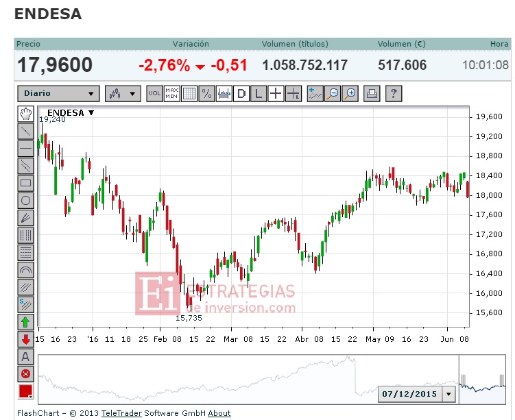Enable the crosshair with L data
The width and height of the screenshot is (515, 420).
(x=294, y=93)
